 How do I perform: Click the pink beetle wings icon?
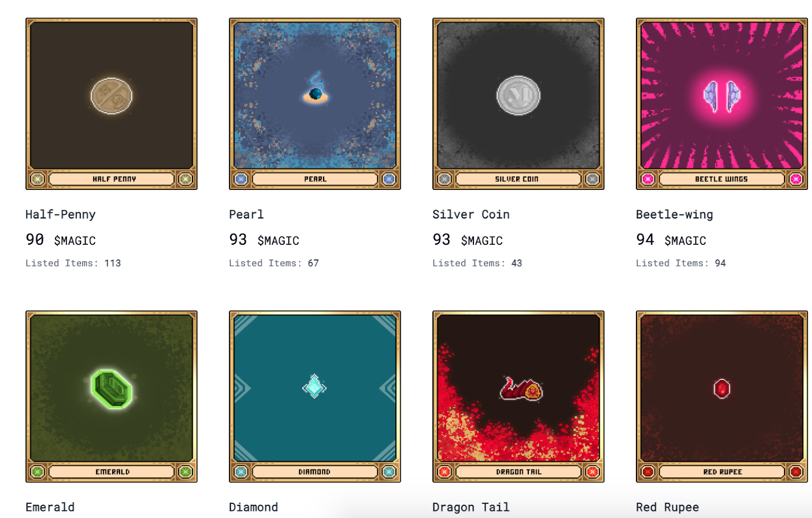pyautogui.click(x=722, y=96)
